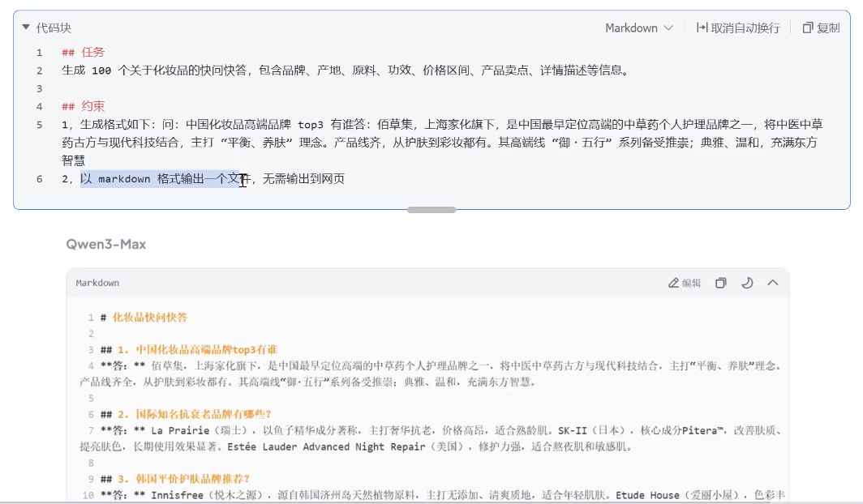The height and width of the screenshot is (504, 863).
Task: Click the line starting '生成 100 个关于化妆品'
Action: (x=345, y=70)
